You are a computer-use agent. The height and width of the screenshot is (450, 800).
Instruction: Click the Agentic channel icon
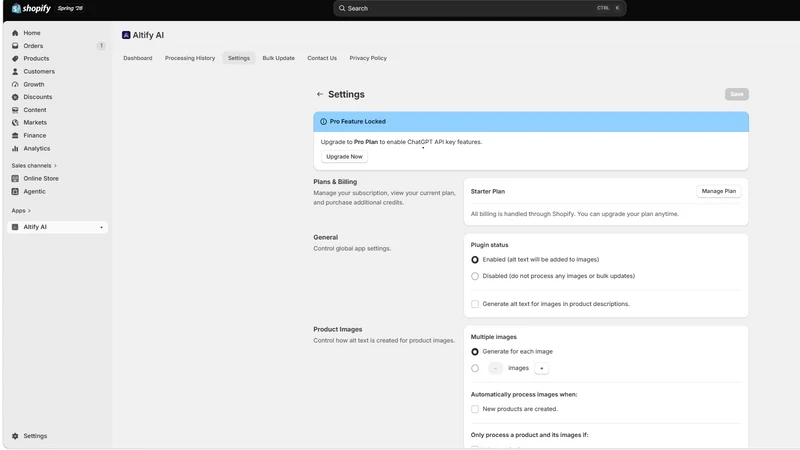click(15, 191)
